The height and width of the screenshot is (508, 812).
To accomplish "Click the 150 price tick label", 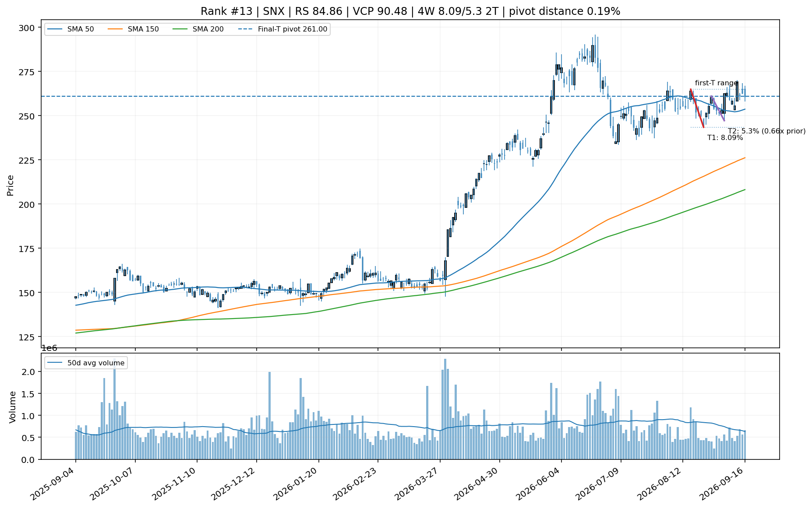I will (28, 293).
